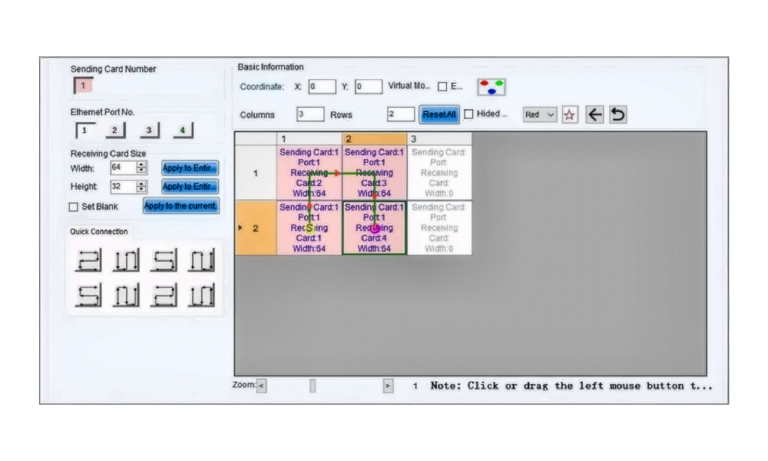Toggle the Hided checkbox

[x=469, y=114]
